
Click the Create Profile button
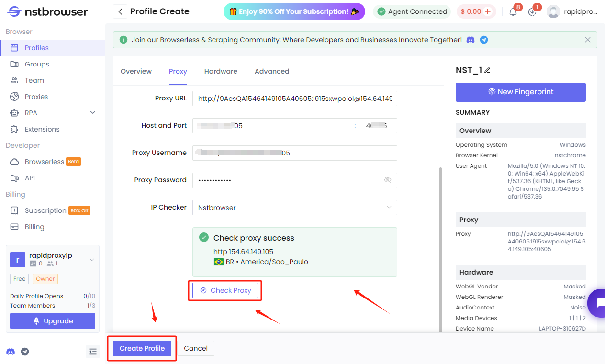point(142,348)
